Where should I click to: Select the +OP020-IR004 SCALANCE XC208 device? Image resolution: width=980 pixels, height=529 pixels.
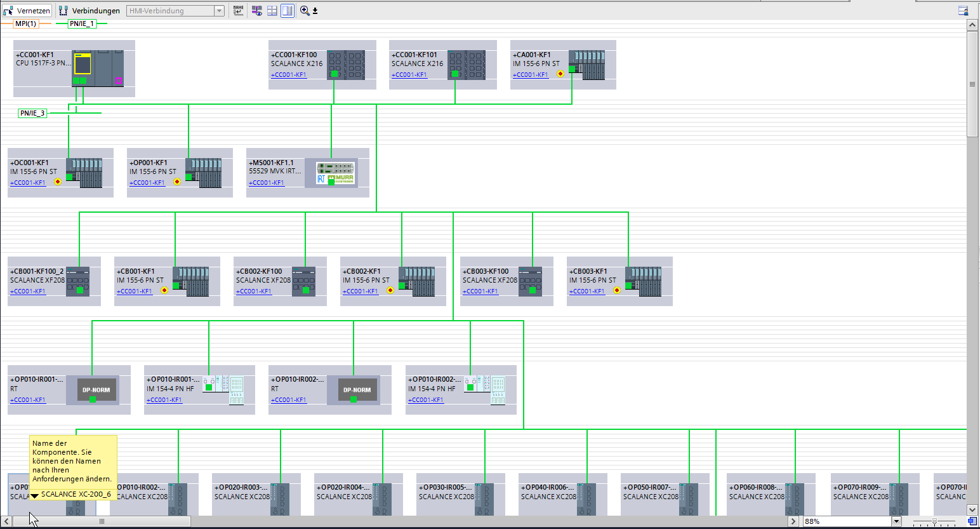click(359, 494)
